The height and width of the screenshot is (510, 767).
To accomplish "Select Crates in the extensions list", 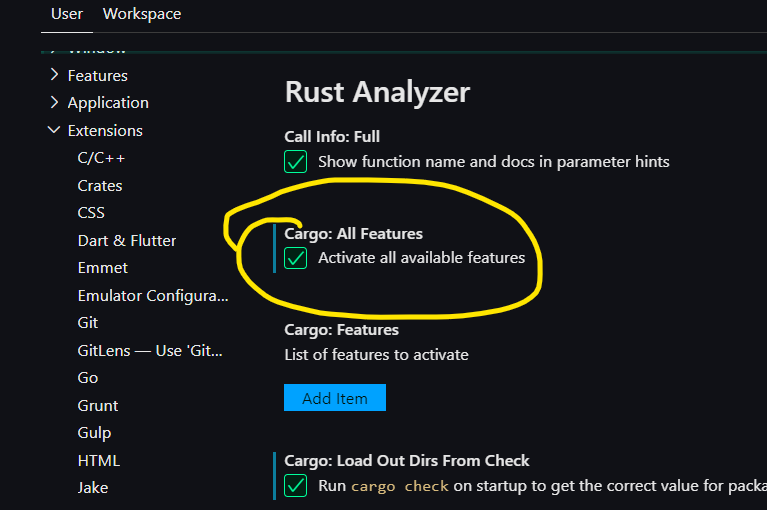I will 100,186.
